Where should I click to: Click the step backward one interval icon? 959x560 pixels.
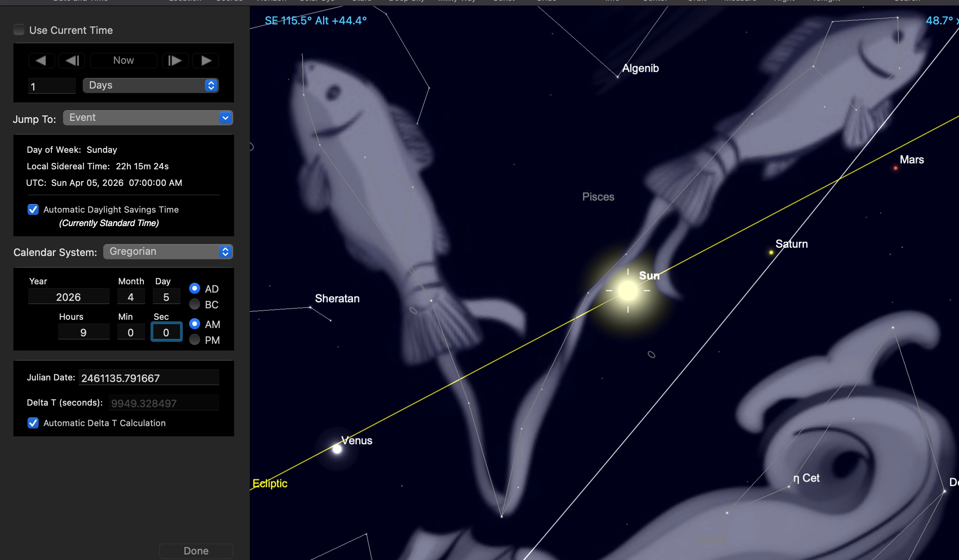72,61
